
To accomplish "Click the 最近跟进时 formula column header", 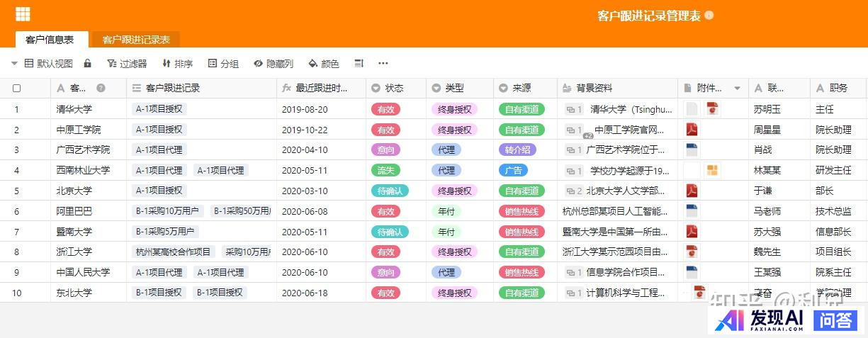I will pyautogui.click(x=321, y=88).
